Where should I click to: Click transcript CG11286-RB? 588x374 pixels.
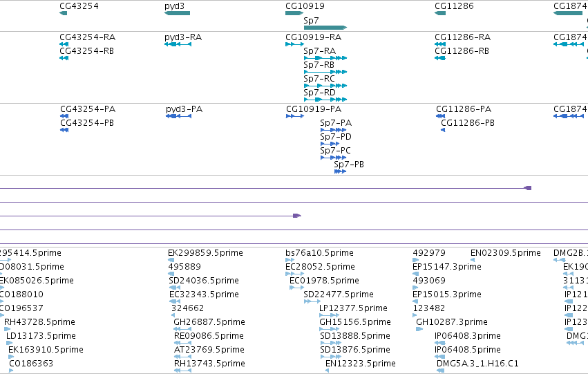click(x=462, y=51)
